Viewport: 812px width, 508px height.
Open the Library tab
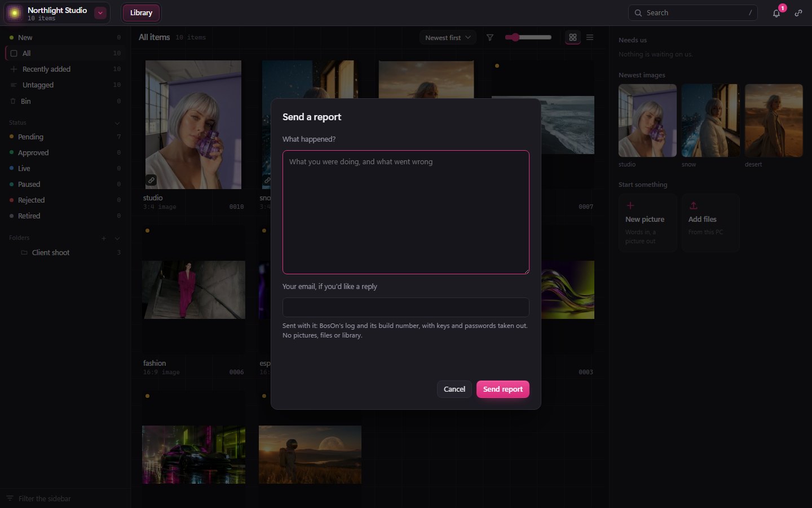coord(141,13)
